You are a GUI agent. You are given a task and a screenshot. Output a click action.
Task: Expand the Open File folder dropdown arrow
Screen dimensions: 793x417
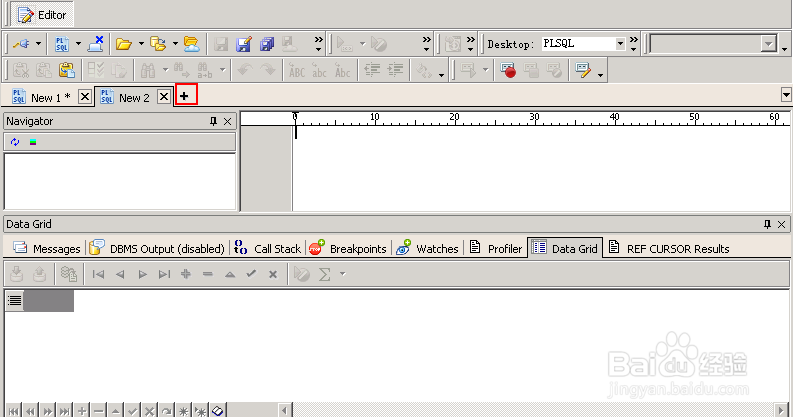[141, 44]
